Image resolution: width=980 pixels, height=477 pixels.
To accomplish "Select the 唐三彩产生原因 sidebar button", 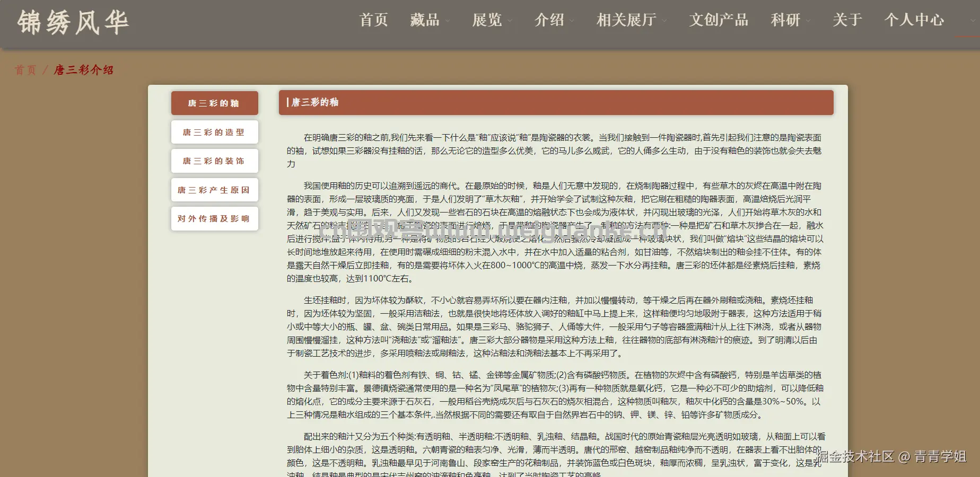I will pyautogui.click(x=214, y=190).
